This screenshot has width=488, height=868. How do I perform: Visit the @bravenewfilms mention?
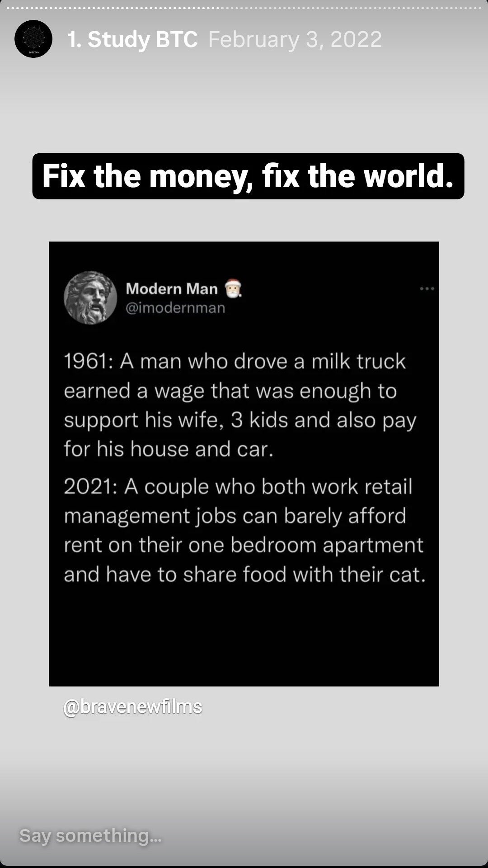tap(133, 707)
